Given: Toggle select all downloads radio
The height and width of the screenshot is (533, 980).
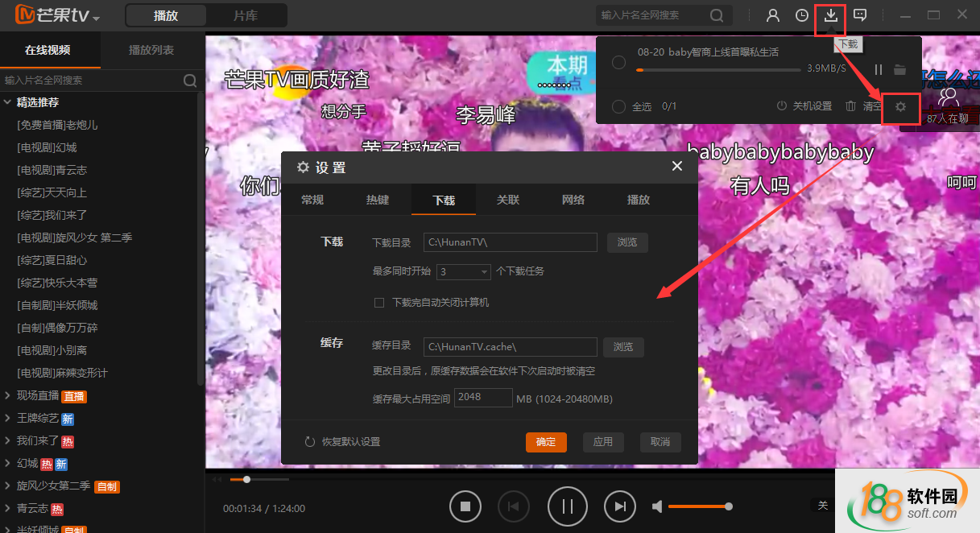Looking at the screenshot, I should 618,106.
